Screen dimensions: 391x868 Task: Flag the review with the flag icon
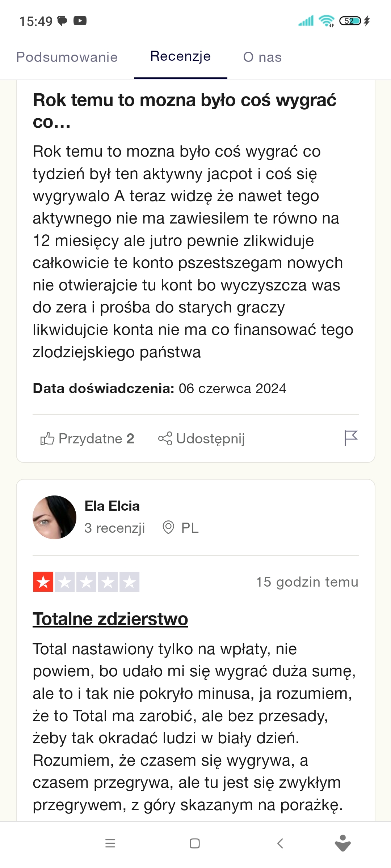click(350, 438)
